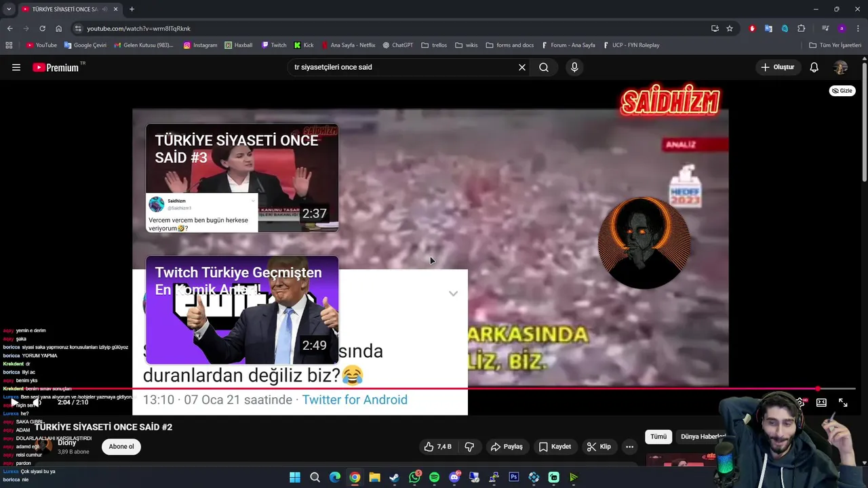Share the video via Paylaş

507,447
